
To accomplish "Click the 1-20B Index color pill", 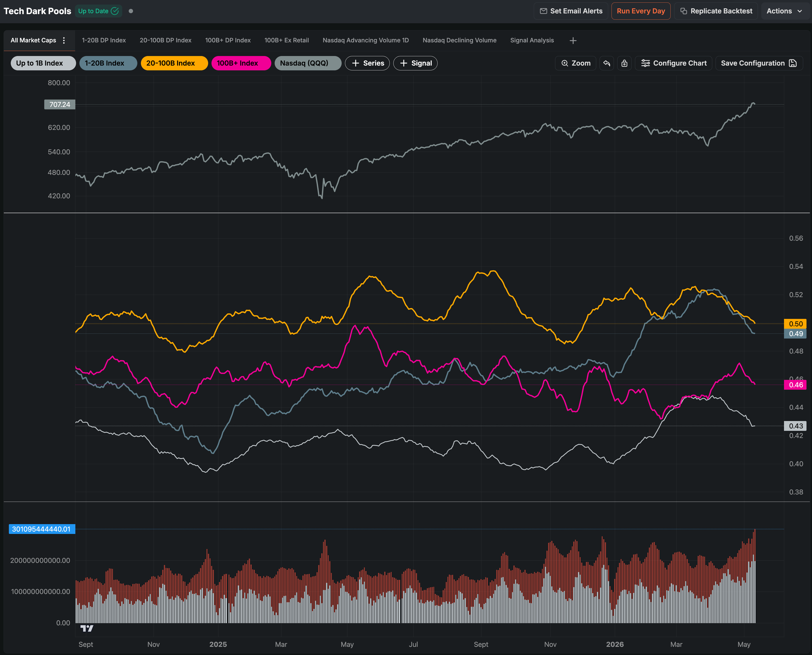I will tap(108, 63).
